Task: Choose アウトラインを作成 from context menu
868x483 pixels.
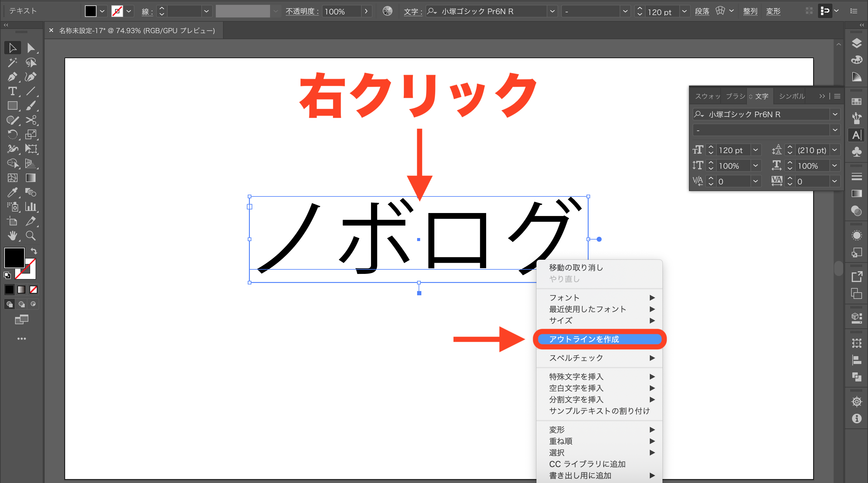Action: tap(599, 339)
